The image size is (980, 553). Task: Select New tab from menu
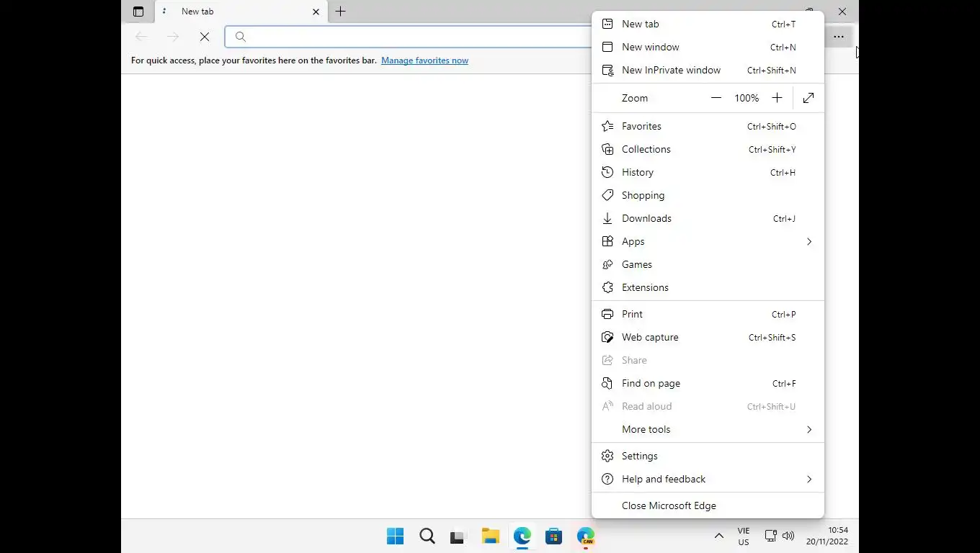pos(708,24)
